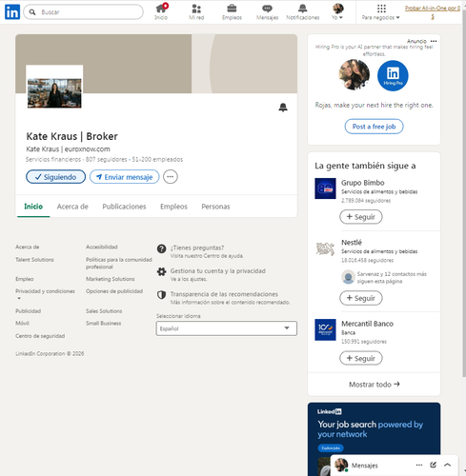Compose new message icon in Mensajes panel
Screen dimensions: 466x476
[x=433, y=465]
